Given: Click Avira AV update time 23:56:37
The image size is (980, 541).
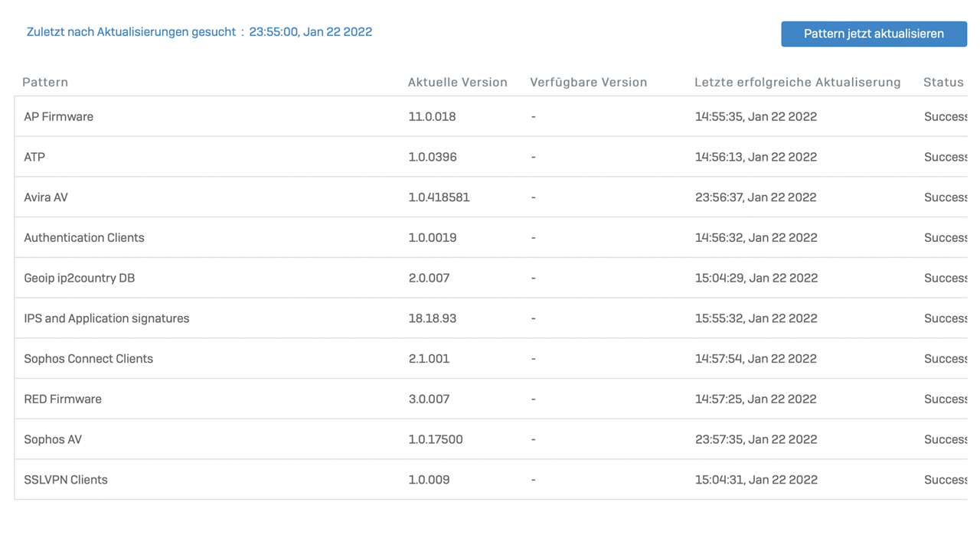Looking at the screenshot, I should tap(756, 197).
